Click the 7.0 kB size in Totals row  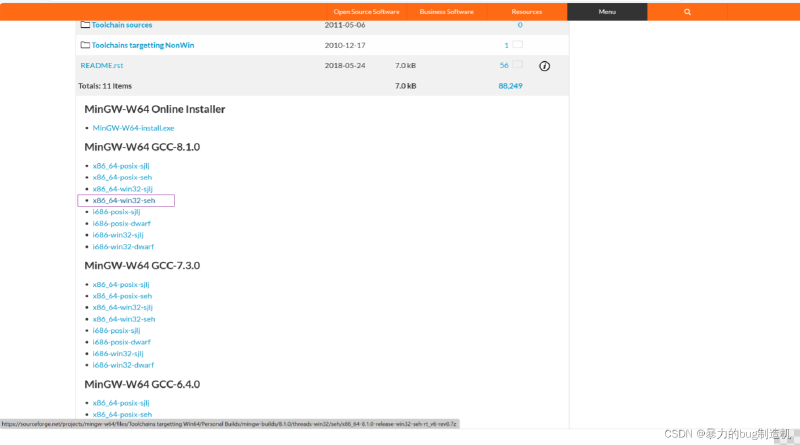[405, 86]
